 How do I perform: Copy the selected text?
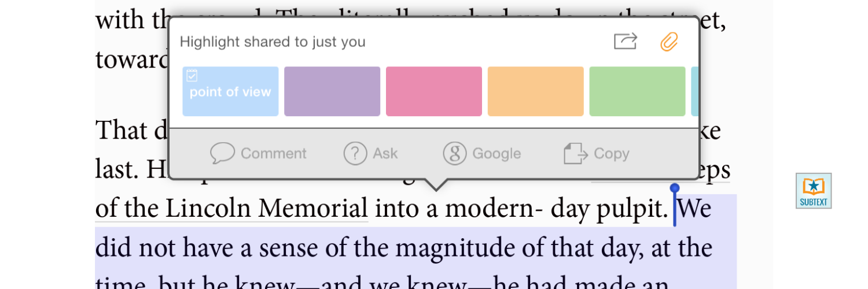click(597, 154)
